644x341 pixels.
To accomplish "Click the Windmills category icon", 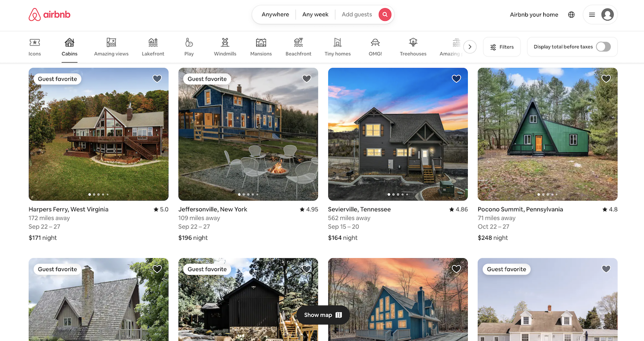I will tap(225, 46).
